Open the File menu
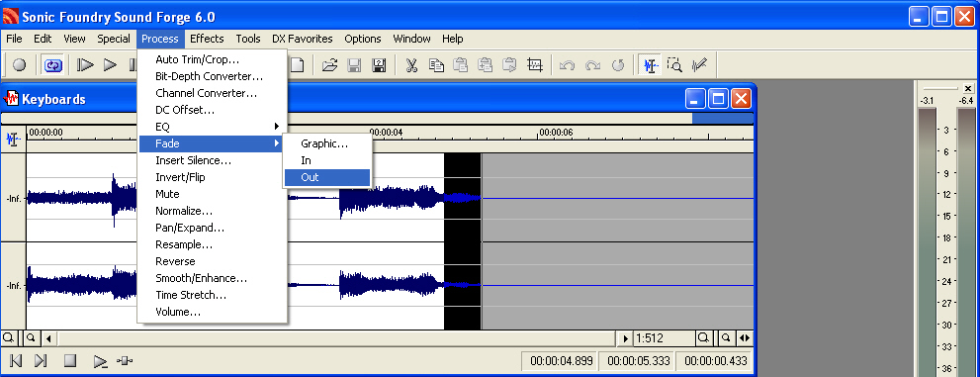Image resolution: width=980 pixels, height=377 pixels. pos(14,39)
